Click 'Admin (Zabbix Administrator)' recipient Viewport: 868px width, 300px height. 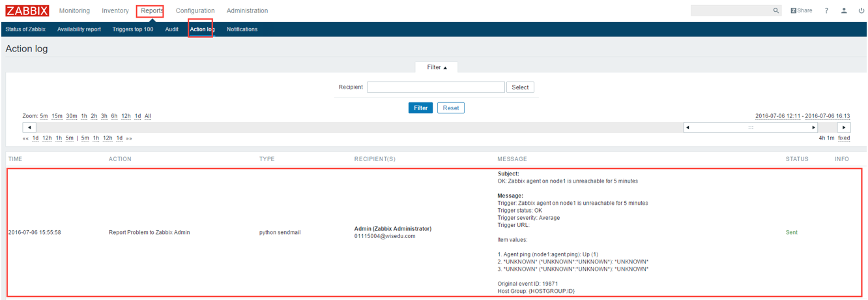click(x=393, y=229)
